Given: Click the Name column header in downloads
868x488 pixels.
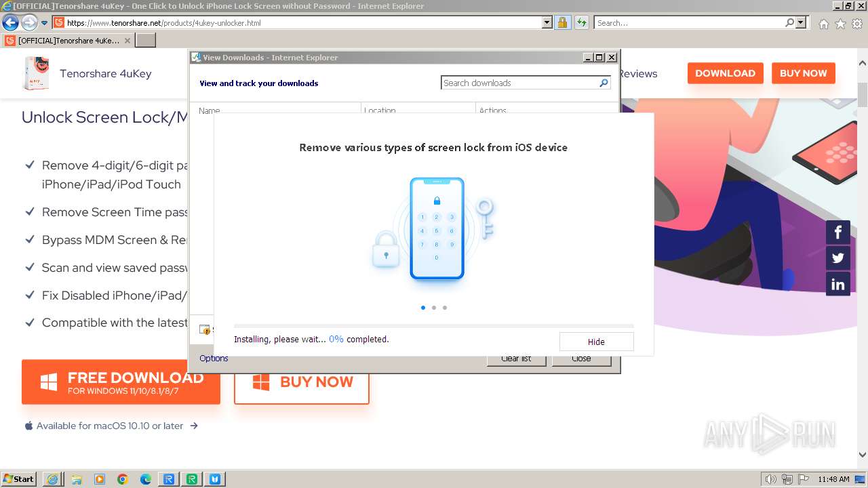Looking at the screenshot, I should point(209,110).
